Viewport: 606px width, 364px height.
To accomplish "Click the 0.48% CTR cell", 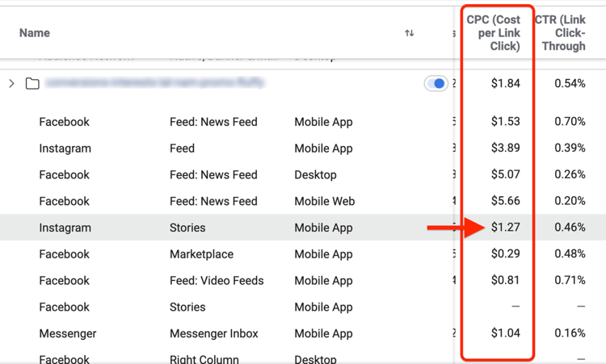I will click(x=570, y=253).
